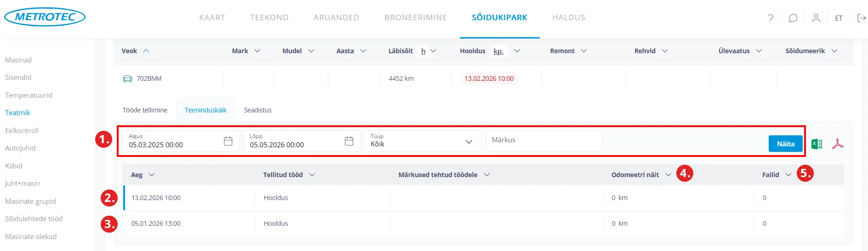Open Odomeetri näit column dropdown
The height and width of the screenshot is (251, 868).
(x=668, y=175)
